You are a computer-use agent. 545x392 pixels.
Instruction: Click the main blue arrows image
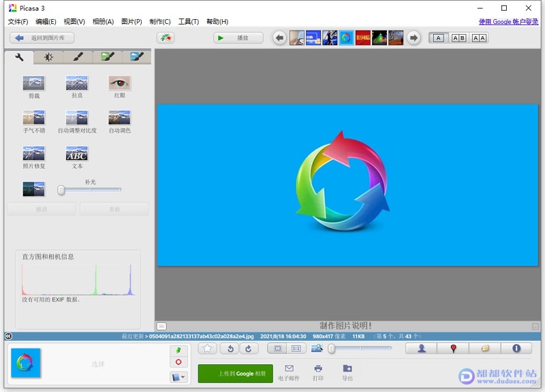point(347,185)
